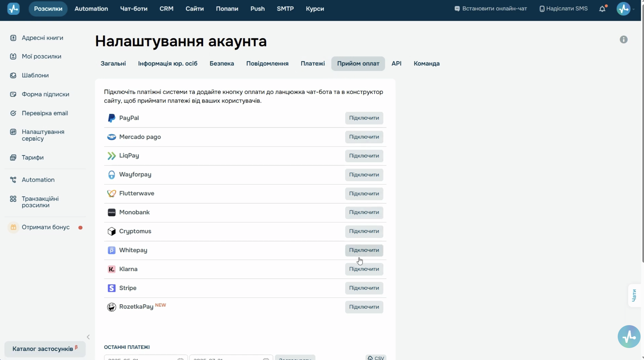The image size is (644, 360).
Task: Click the Мої розсилки sidebar icon
Action: point(13,56)
